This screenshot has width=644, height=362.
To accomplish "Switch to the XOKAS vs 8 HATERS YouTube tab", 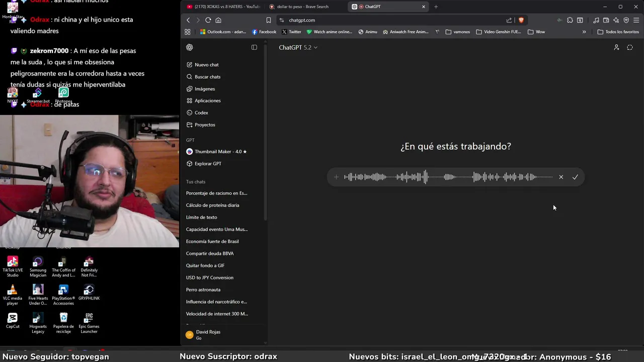I will (x=223, y=7).
